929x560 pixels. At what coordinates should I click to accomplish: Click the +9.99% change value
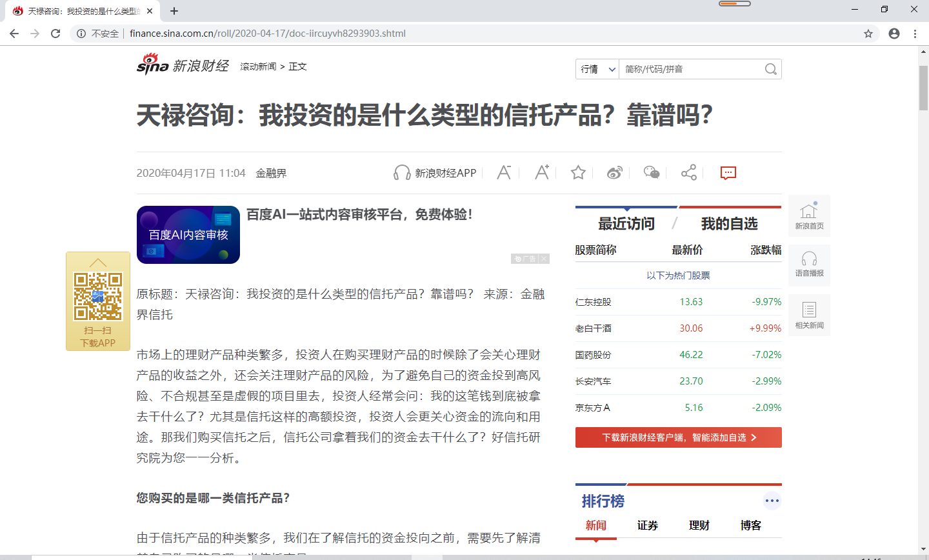(765, 328)
